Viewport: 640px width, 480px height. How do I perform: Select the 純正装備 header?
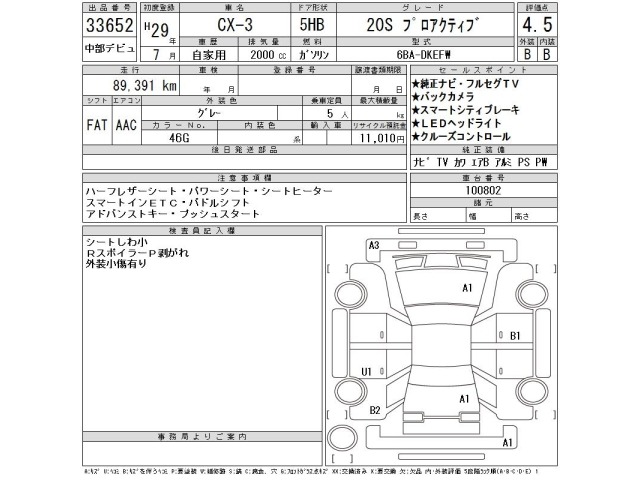(x=483, y=150)
